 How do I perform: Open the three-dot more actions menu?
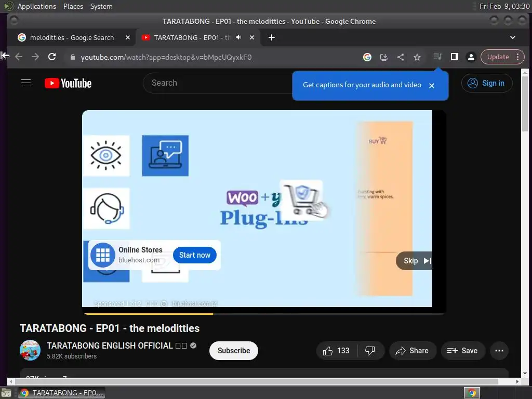point(499,351)
